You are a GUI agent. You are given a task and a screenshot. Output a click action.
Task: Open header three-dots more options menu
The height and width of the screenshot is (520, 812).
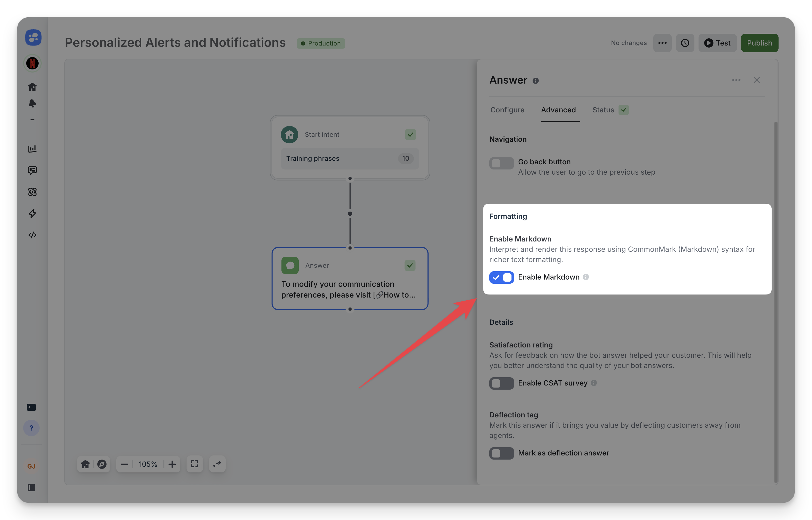pos(662,43)
